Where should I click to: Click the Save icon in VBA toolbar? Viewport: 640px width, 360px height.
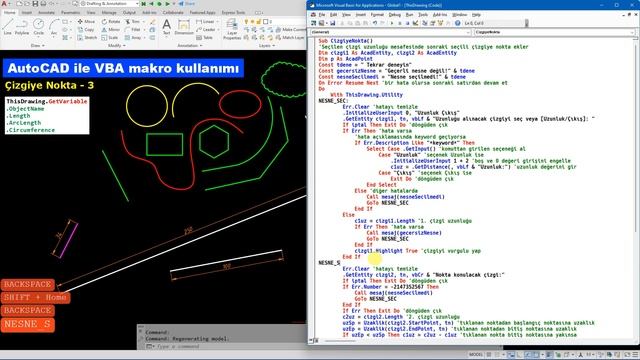click(332, 23)
